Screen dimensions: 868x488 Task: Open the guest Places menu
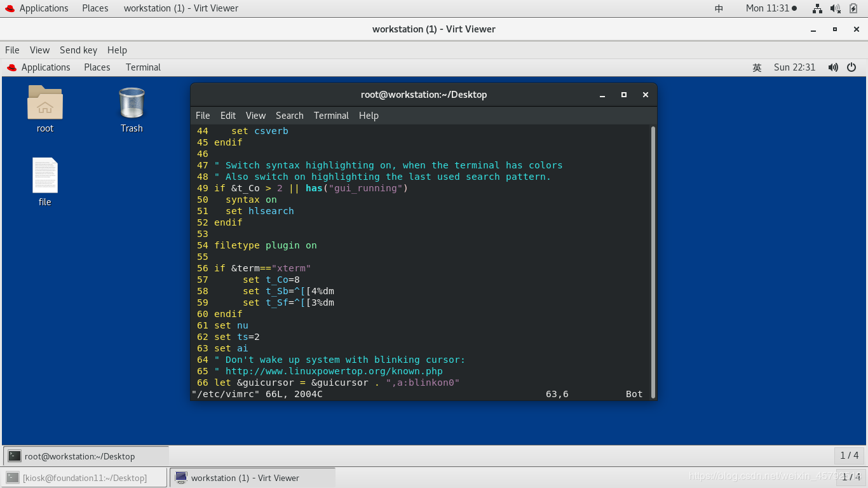(97, 67)
